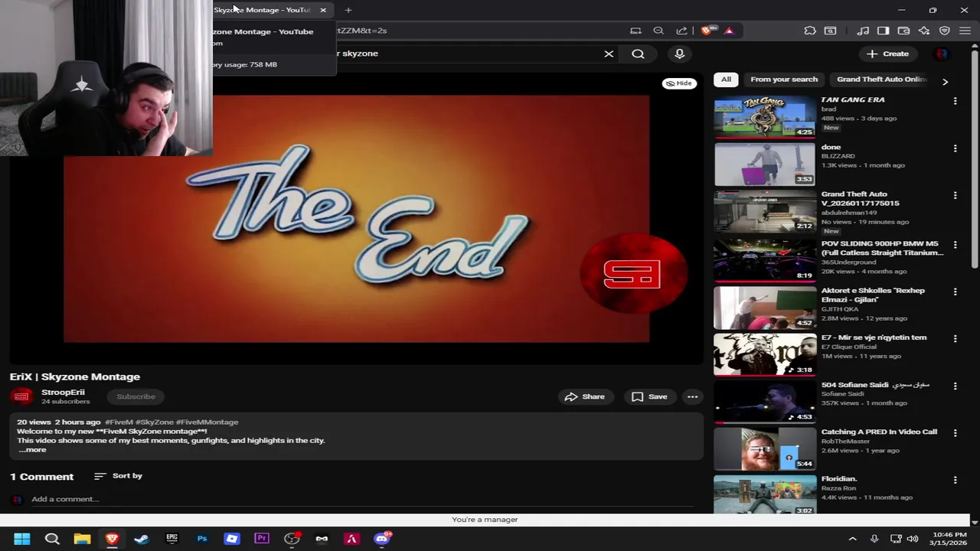
Task: Open options menu for TAN GANG ERA video
Action: 955,101
